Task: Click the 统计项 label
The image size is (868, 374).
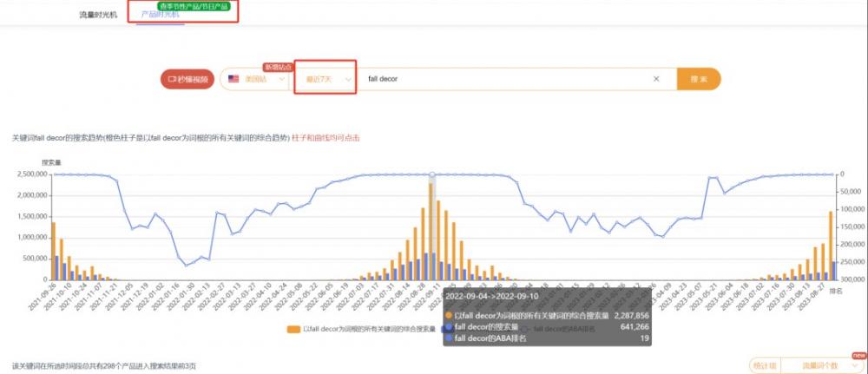Action: pyautogui.click(x=766, y=365)
